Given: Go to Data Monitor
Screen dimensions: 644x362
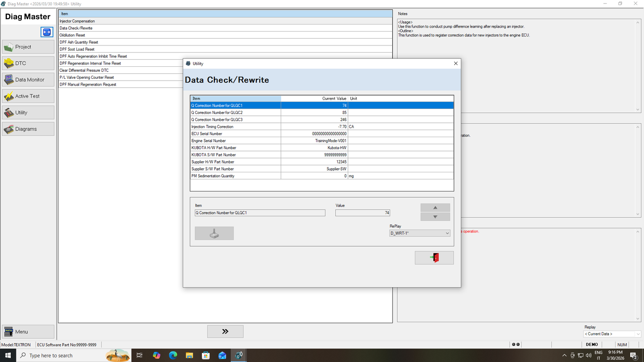Looking at the screenshot, I should point(28,80).
